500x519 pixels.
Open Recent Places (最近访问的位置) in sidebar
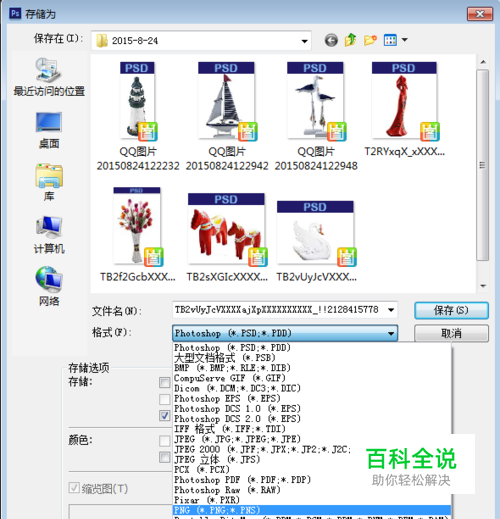click(x=49, y=77)
